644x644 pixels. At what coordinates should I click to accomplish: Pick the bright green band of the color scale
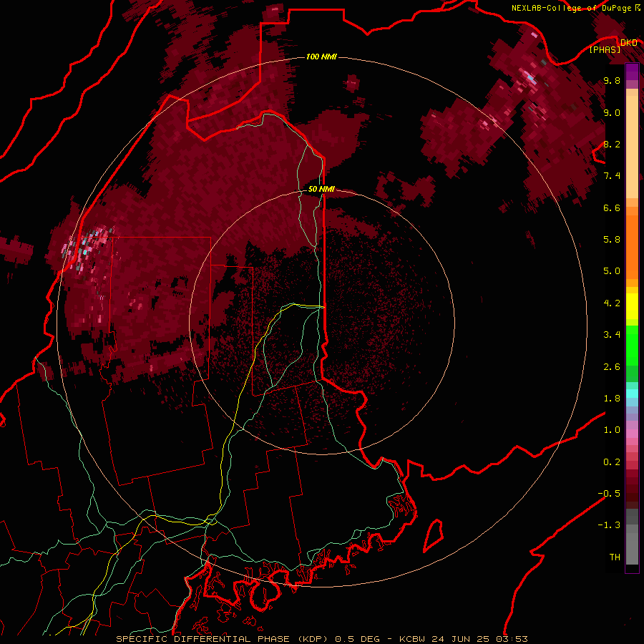pyautogui.click(x=632, y=345)
